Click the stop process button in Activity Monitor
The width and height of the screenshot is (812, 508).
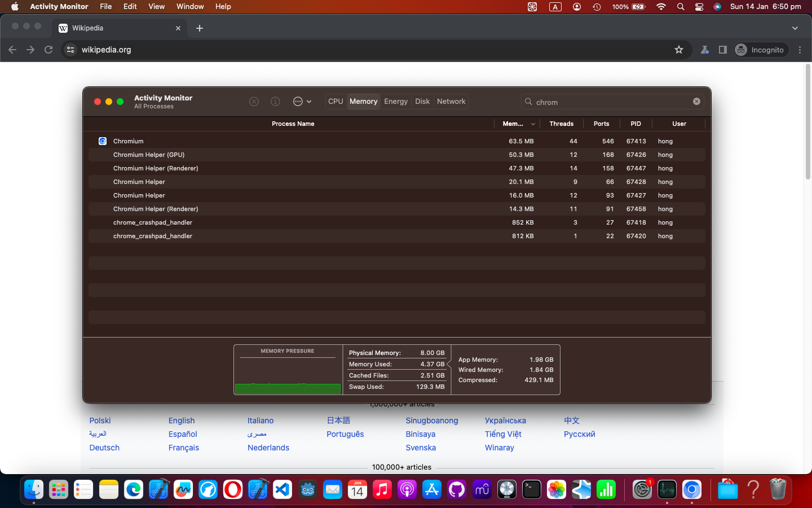click(x=254, y=102)
